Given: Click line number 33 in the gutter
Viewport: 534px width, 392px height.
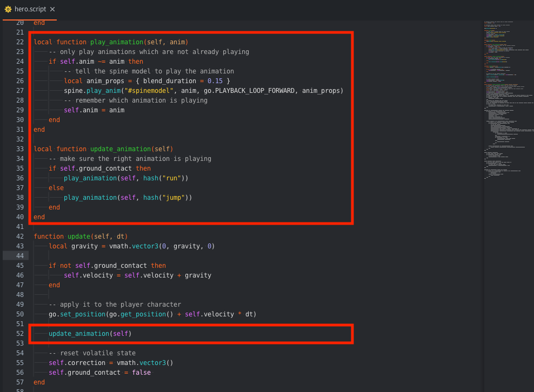Looking at the screenshot, I should pos(19,149).
